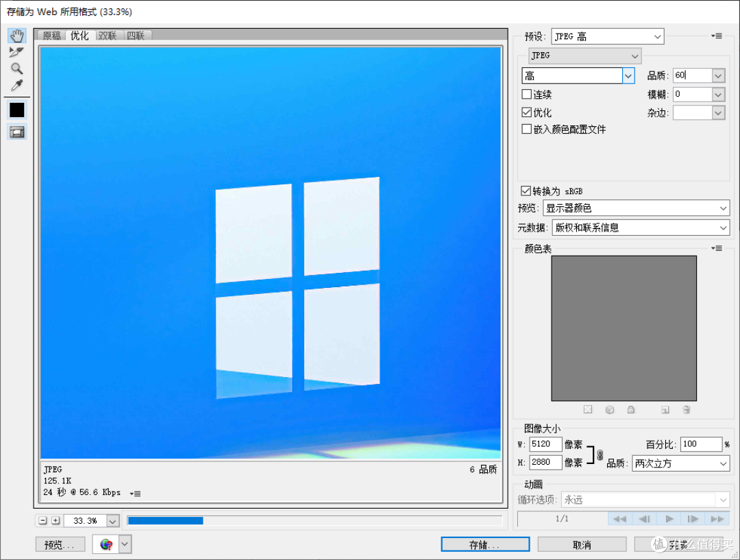This screenshot has height=560, width=740.
Task: Select the Eyedropper tool
Action: [x=16, y=86]
